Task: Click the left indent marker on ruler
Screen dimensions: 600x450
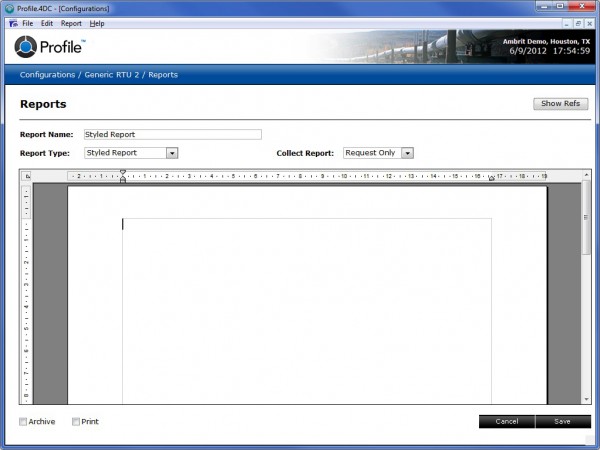Action: pos(123,176)
